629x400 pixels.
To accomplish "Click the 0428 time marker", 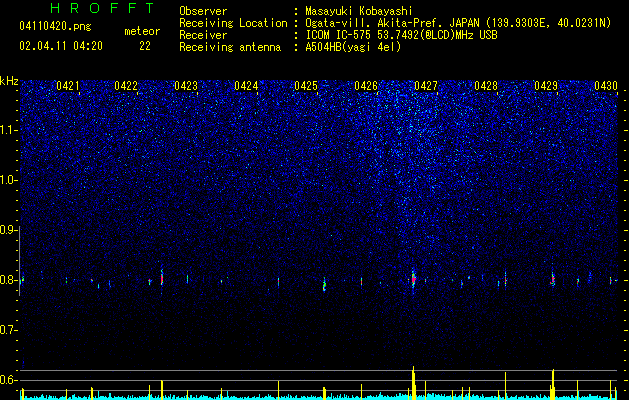I will pyautogui.click(x=486, y=86).
